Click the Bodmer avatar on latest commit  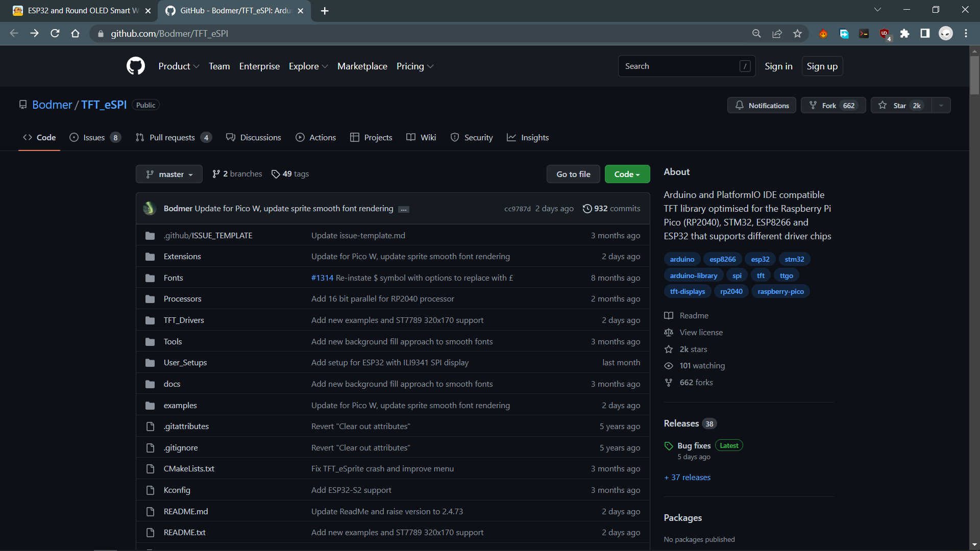pyautogui.click(x=149, y=209)
